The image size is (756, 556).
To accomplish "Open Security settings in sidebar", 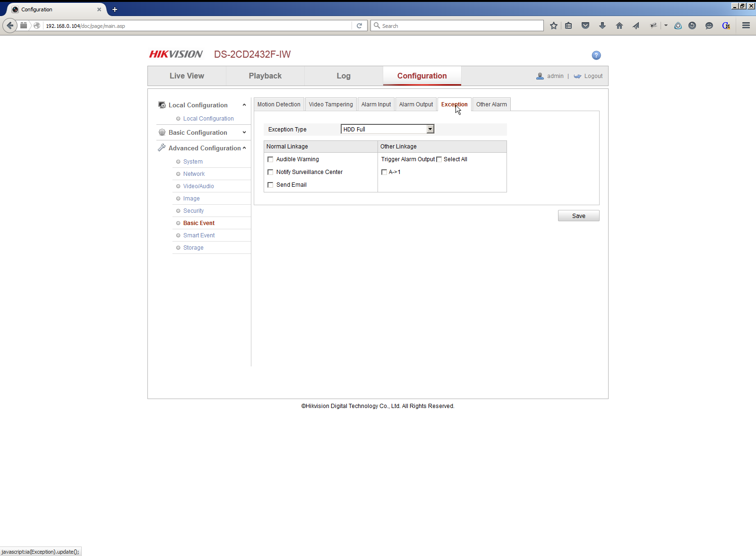I will [x=193, y=211].
